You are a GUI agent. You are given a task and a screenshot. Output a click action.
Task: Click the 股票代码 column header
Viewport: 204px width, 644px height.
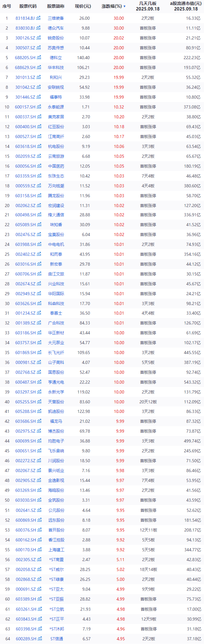[x=28, y=6]
